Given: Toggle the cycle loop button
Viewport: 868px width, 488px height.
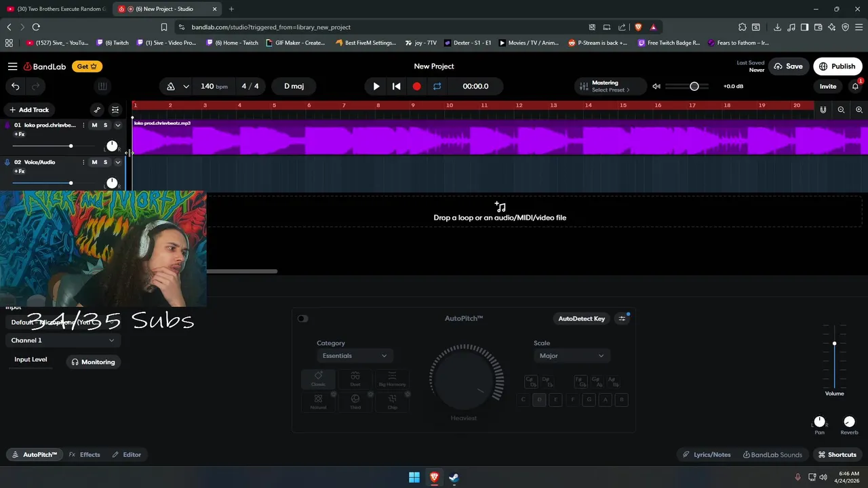Looking at the screenshot, I should [x=437, y=86].
